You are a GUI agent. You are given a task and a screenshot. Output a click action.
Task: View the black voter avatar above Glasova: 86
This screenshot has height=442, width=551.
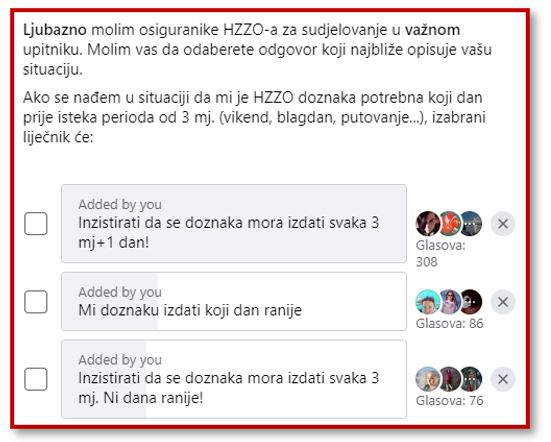[471, 302]
